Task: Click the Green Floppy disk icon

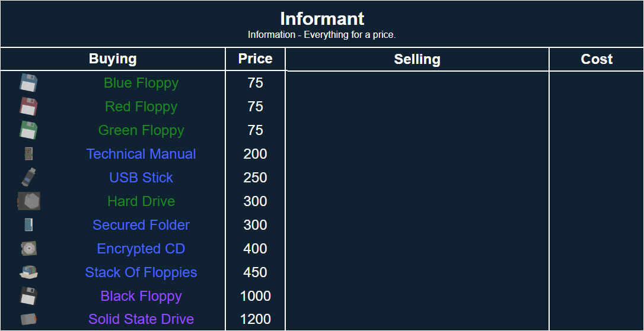Action: click(28, 130)
